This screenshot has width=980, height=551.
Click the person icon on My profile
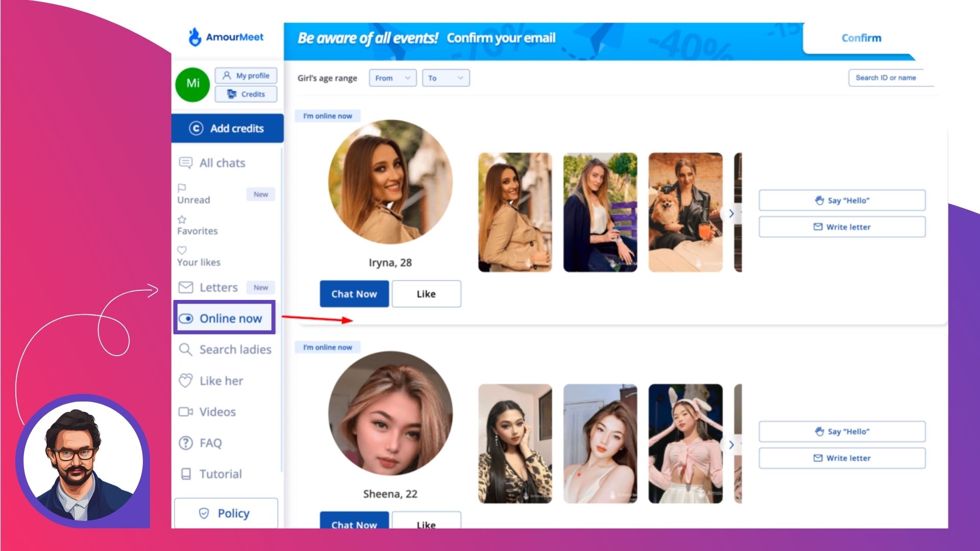pyautogui.click(x=227, y=75)
